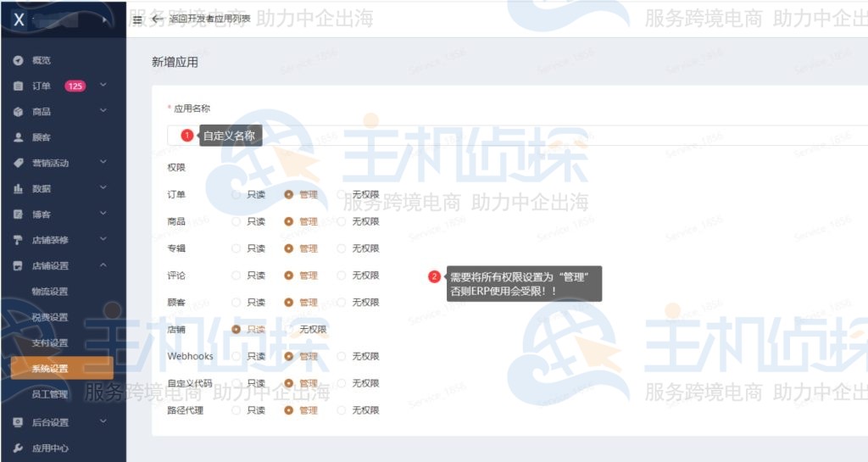This screenshot has height=462, width=868.
Task: Expand the 店铺装修 menu chevron
Action: (103, 239)
